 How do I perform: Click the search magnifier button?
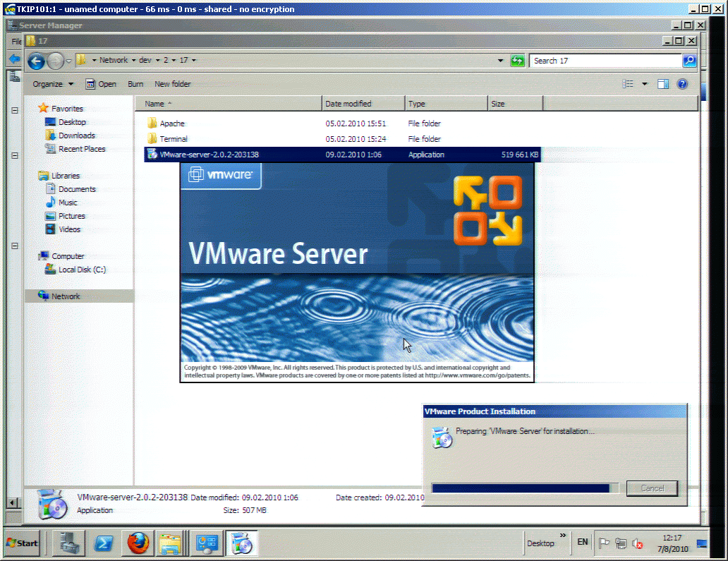pyautogui.click(x=689, y=61)
